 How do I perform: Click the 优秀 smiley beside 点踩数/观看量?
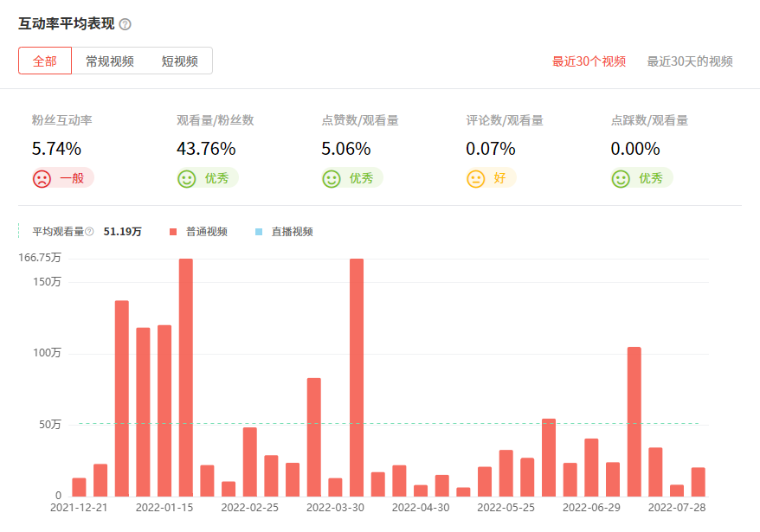(620, 178)
